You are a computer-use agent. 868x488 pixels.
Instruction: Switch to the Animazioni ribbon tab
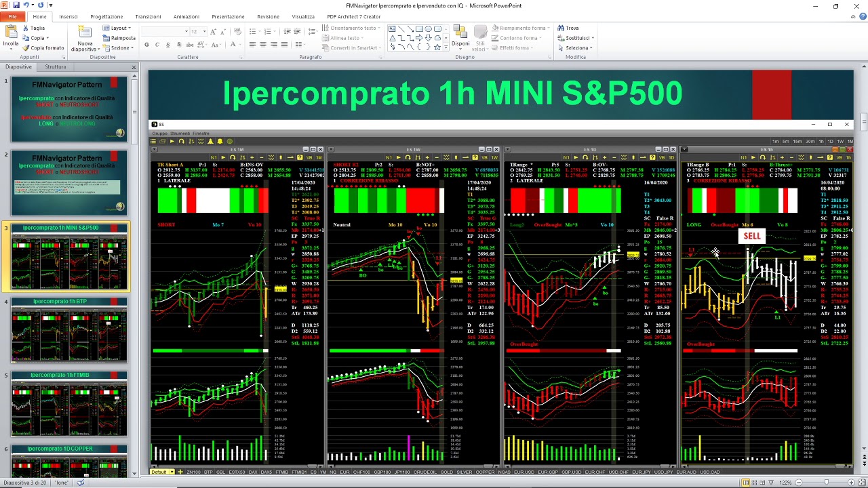point(186,16)
